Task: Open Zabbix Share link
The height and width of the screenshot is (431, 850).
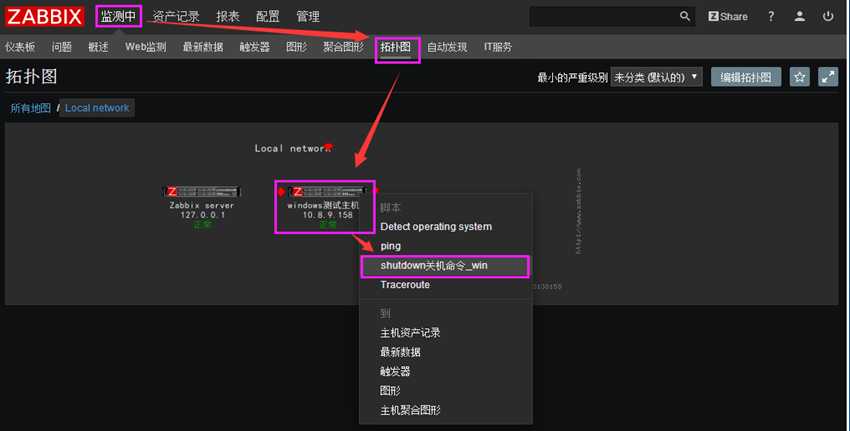Action: point(728,16)
